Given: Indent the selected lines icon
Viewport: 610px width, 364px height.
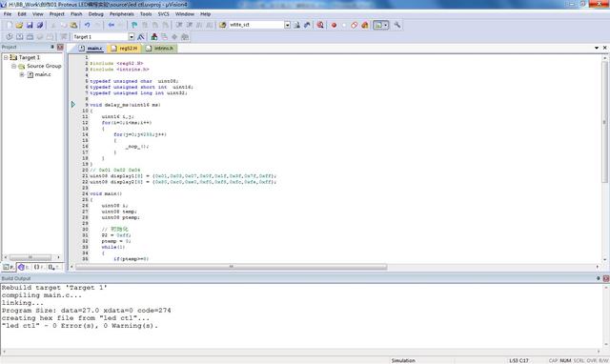Looking at the screenshot, I should coord(179,25).
